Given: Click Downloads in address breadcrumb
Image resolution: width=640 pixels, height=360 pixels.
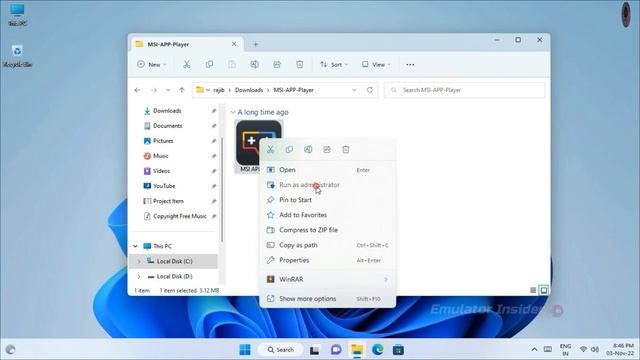Looking at the screenshot, I should pos(249,90).
